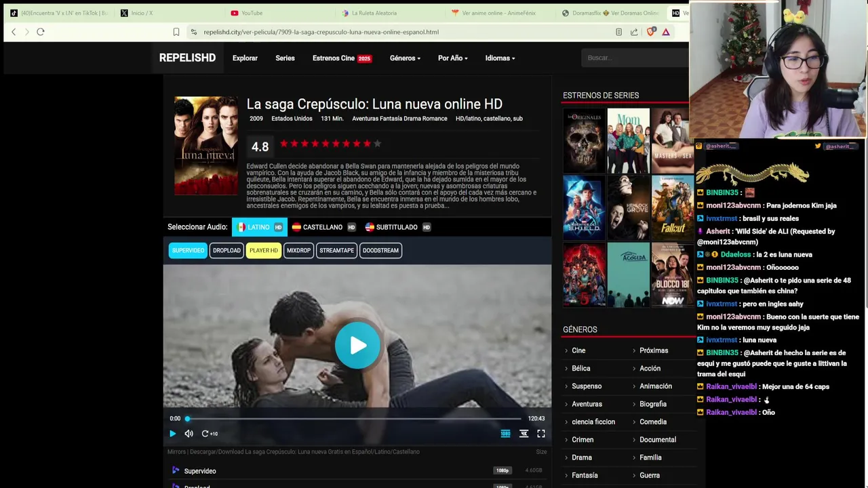Click the Brave Rewards triangle icon
Image resolution: width=868 pixels, height=488 pixels.
tap(666, 32)
